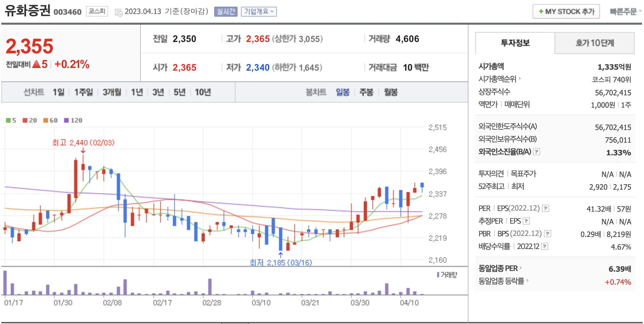Open the 기업개요 dropdown
The width and height of the screenshot is (644, 324).
[x=259, y=12]
